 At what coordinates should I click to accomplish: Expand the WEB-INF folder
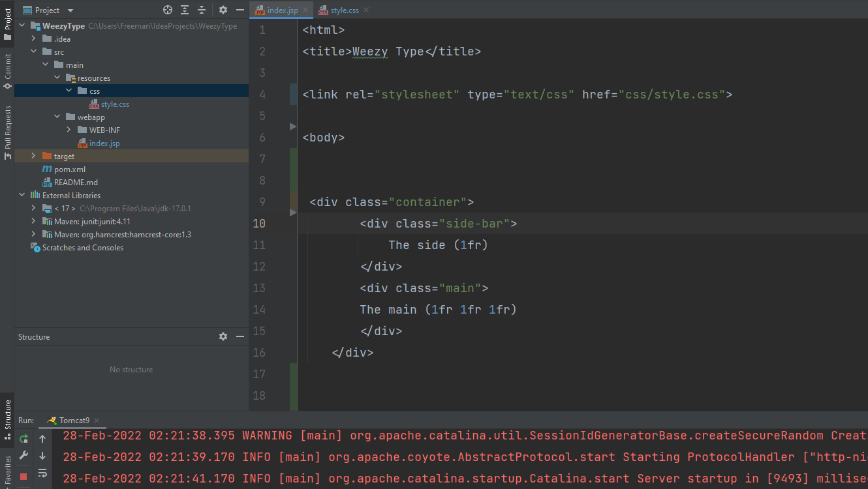(69, 130)
